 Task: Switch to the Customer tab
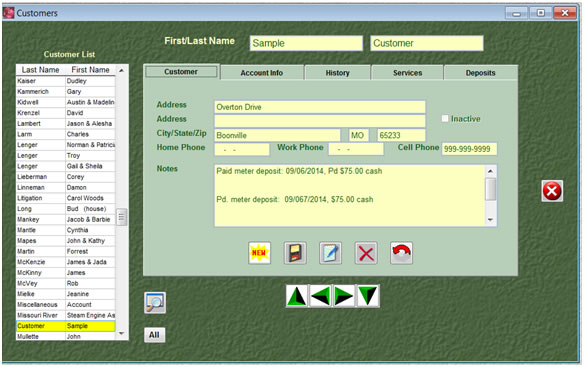click(181, 72)
